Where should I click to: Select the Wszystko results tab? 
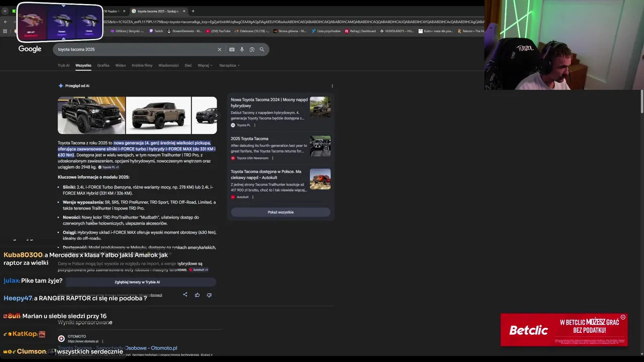click(84, 65)
